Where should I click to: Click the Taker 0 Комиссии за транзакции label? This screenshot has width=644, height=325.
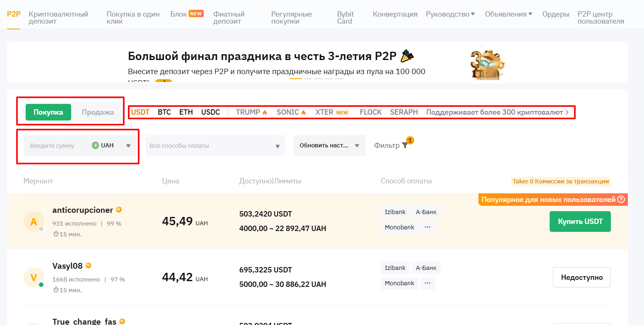561,181
